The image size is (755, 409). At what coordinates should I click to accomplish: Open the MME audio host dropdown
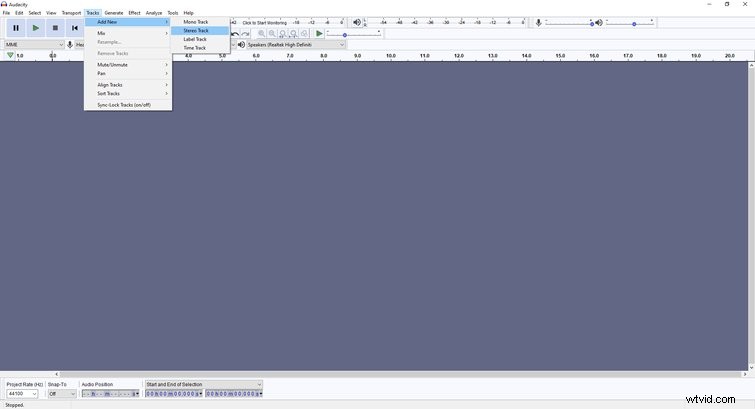[x=34, y=44]
